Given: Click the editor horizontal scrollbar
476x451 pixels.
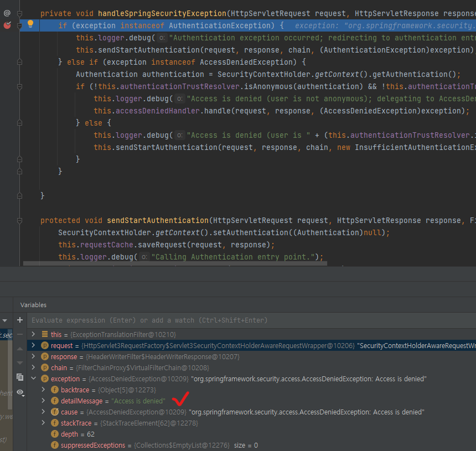Looking at the screenshot, I should [175, 263].
